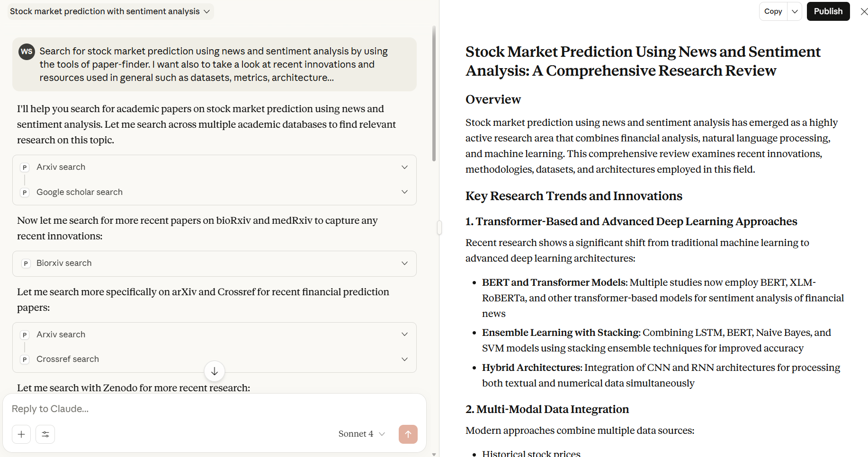Open the conversation title dropdown menu
The image size is (868, 457).
coord(111,11)
